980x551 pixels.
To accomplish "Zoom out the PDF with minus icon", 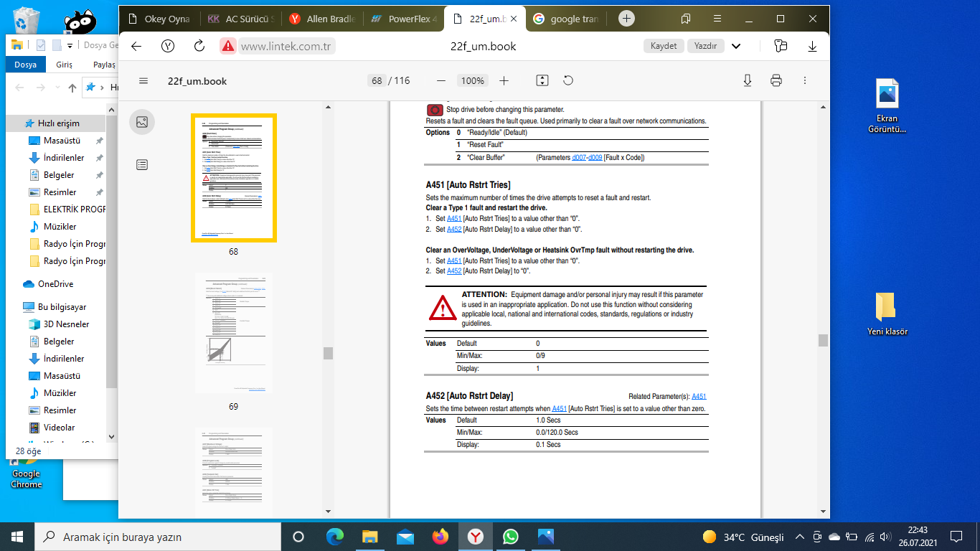I will tap(441, 81).
